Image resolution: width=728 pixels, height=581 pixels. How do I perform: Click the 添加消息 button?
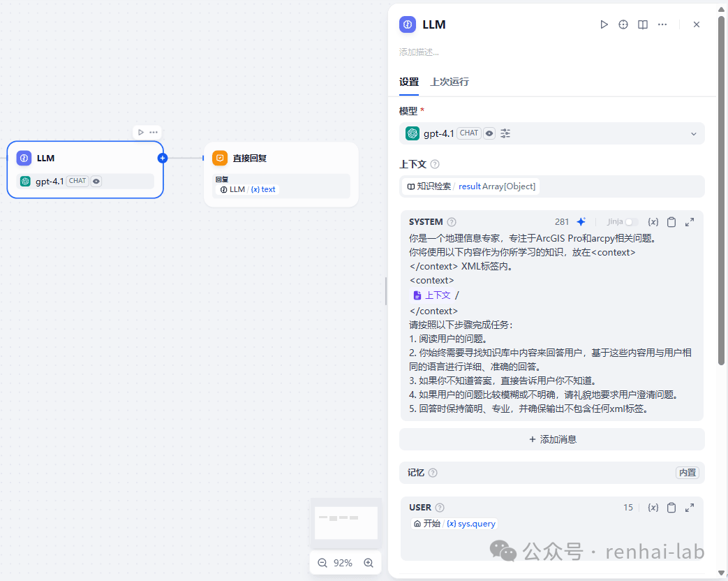point(551,439)
